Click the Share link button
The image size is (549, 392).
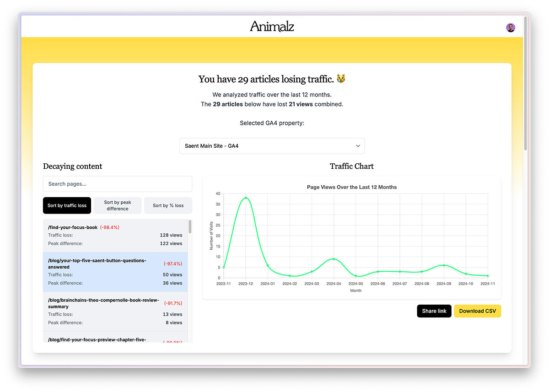[x=434, y=311]
